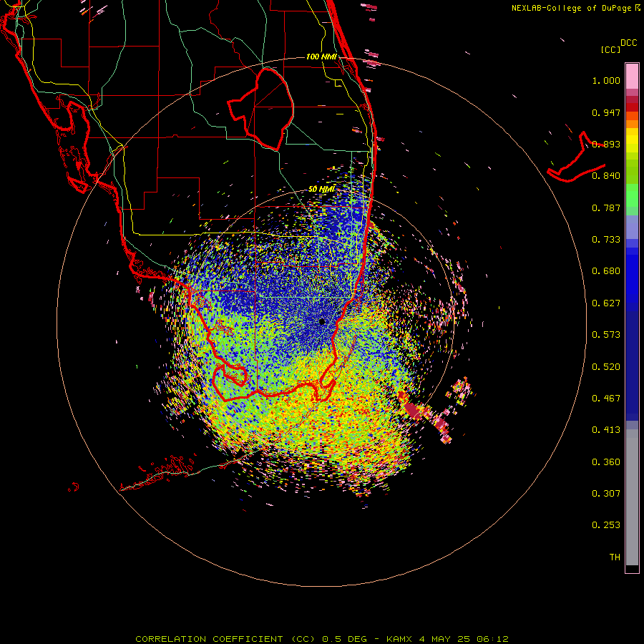Click the 0.307 scale value
The width and height of the screenshot is (644, 644).
tap(606, 493)
